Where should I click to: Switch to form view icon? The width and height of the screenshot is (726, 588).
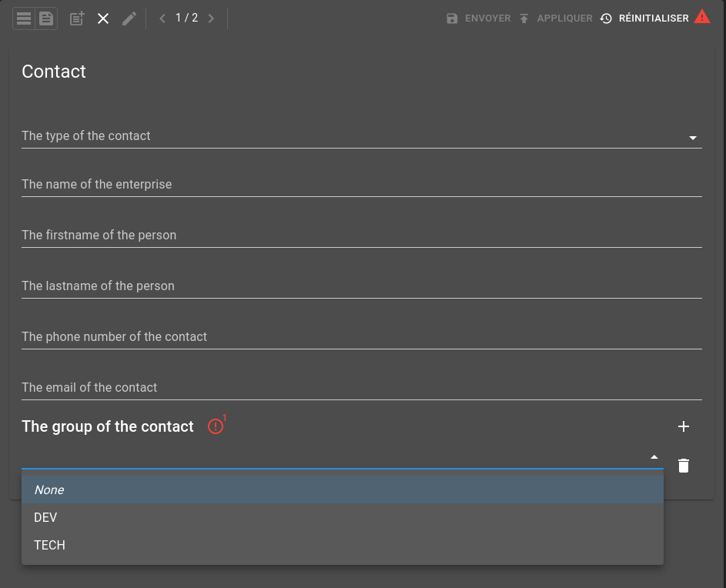(46, 18)
